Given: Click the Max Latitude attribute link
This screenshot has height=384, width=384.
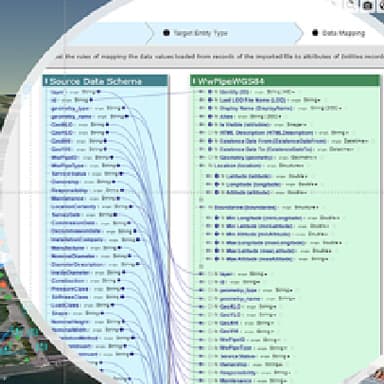Looking at the screenshot, I should tap(261, 251).
